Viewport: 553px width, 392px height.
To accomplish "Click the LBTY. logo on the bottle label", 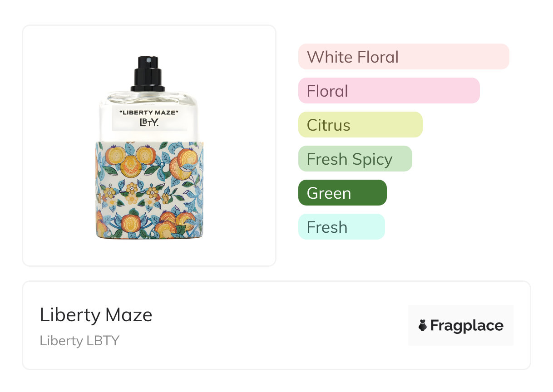I will [x=149, y=122].
